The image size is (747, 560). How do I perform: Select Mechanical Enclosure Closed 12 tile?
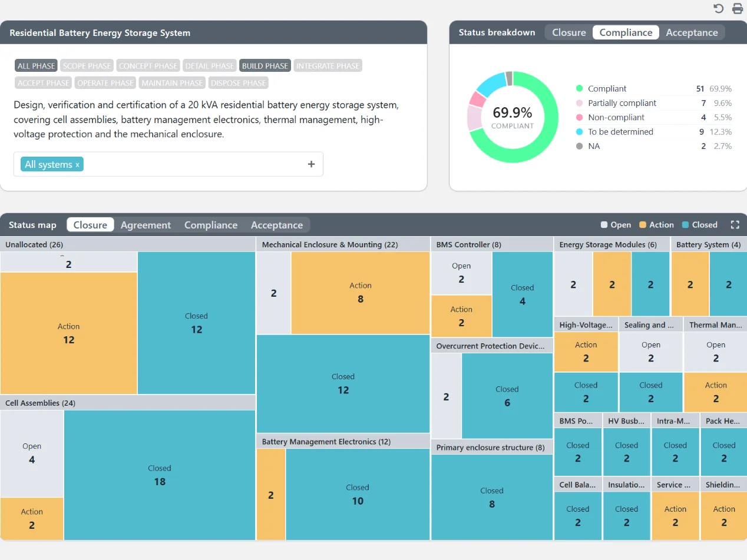343,384
